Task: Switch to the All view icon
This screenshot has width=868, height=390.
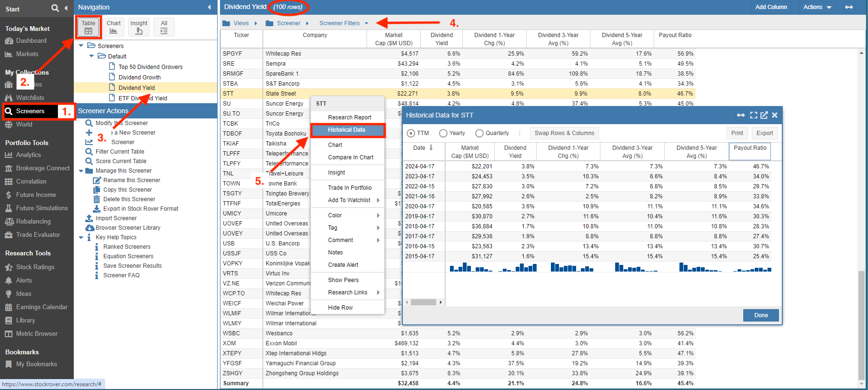Action: 164,27
